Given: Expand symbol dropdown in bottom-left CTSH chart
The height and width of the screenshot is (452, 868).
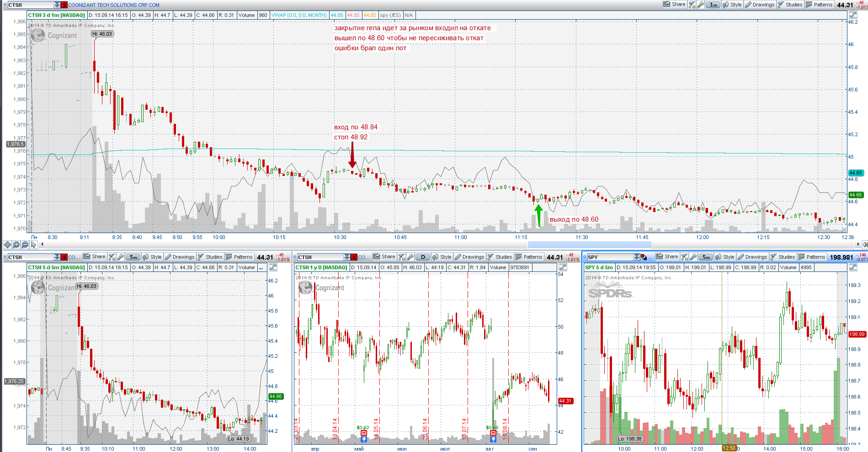Looking at the screenshot, I should pos(57,257).
